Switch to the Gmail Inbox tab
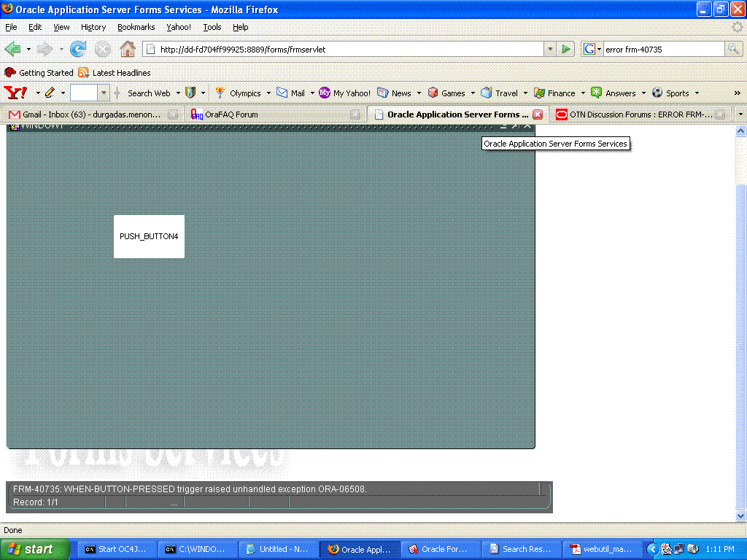747x560 pixels. coord(84,114)
